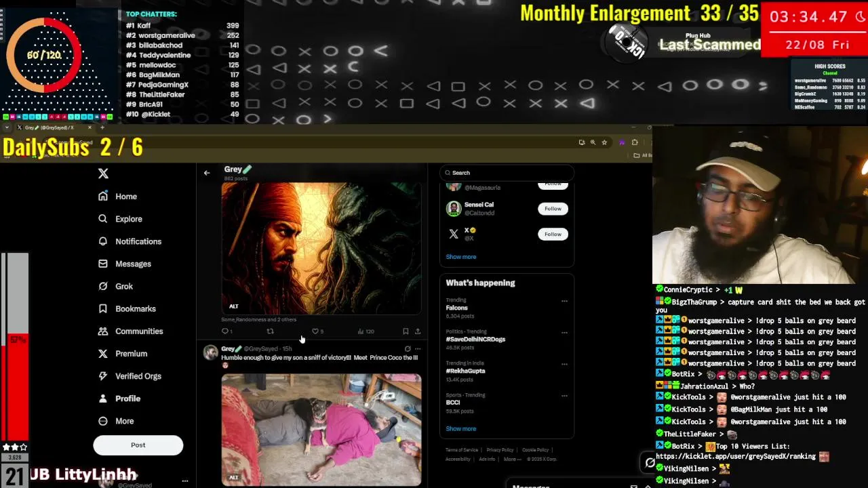Bookmark the pirate image post
The image size is (868, 488).
[x=406, y=331]
